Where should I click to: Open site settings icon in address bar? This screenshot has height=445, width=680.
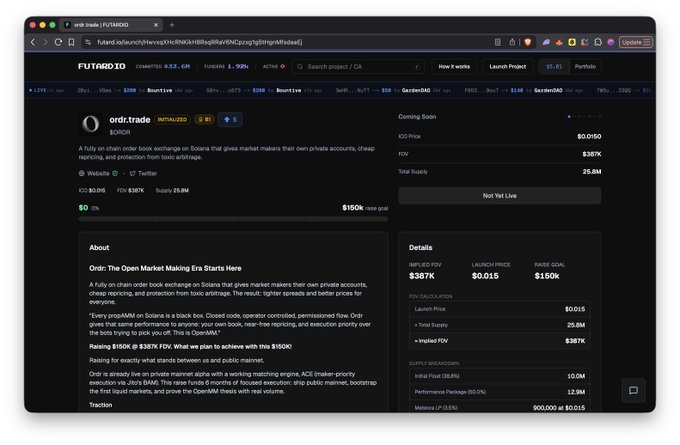(88, 42)
